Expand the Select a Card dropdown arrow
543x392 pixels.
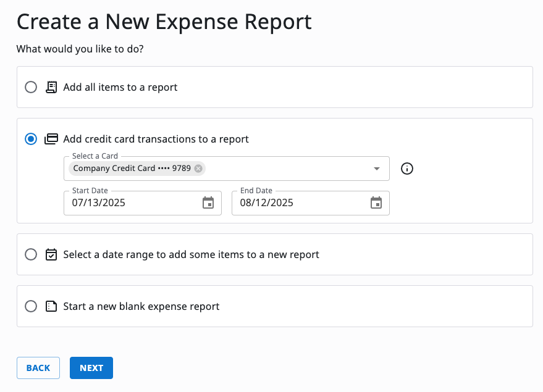376,169
